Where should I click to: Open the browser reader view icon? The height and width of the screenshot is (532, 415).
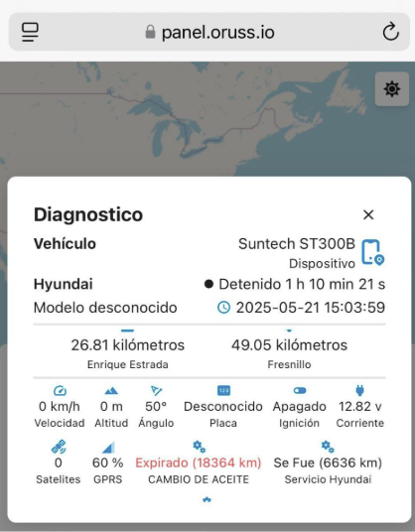pos(30,32)
